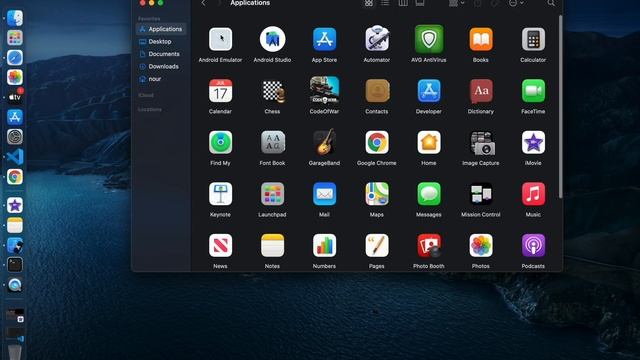
Task: Select Photos in the Applications grid
Action: (481, 245)
